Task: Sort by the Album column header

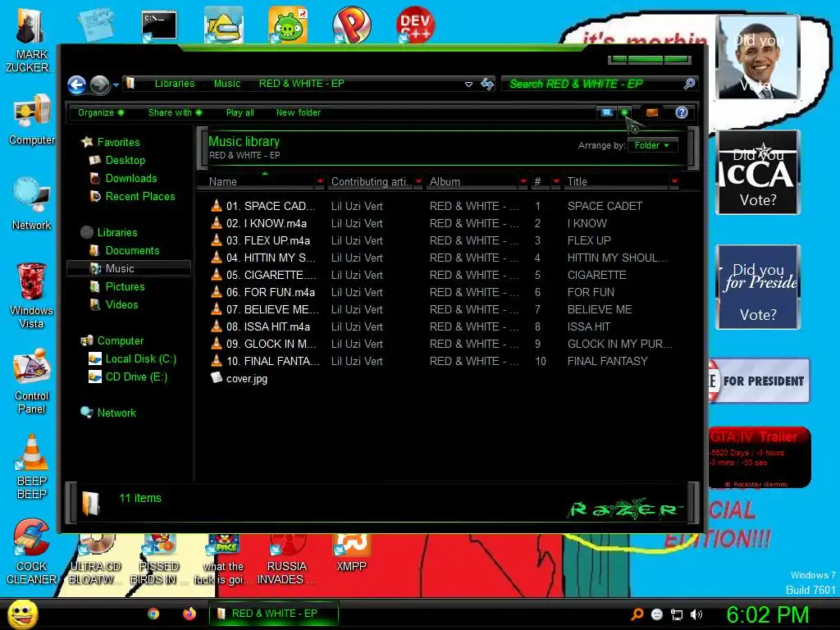Action: tap(472, 181)
